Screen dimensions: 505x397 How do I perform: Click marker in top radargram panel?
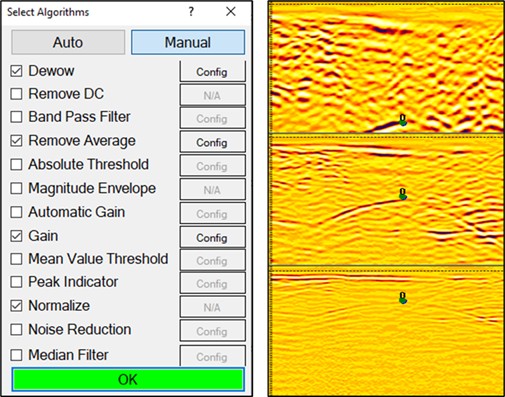click(403, 120)
